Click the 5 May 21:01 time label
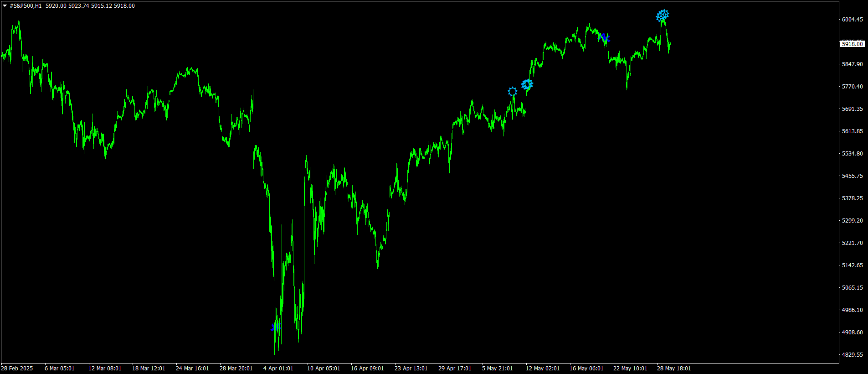868x374 pixels. tap(497, 369)
